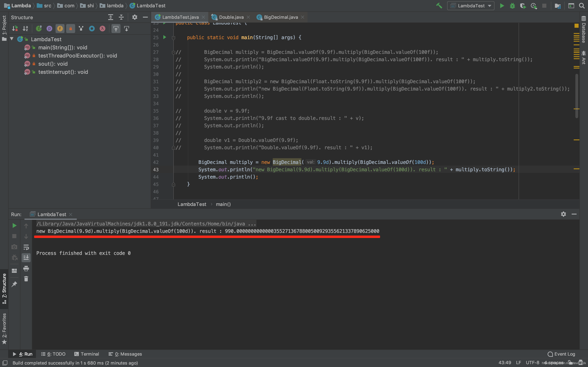The image size is (588, 367).
Task: Open Search Everywhere magnifier icon
Action: click(582, 6)
